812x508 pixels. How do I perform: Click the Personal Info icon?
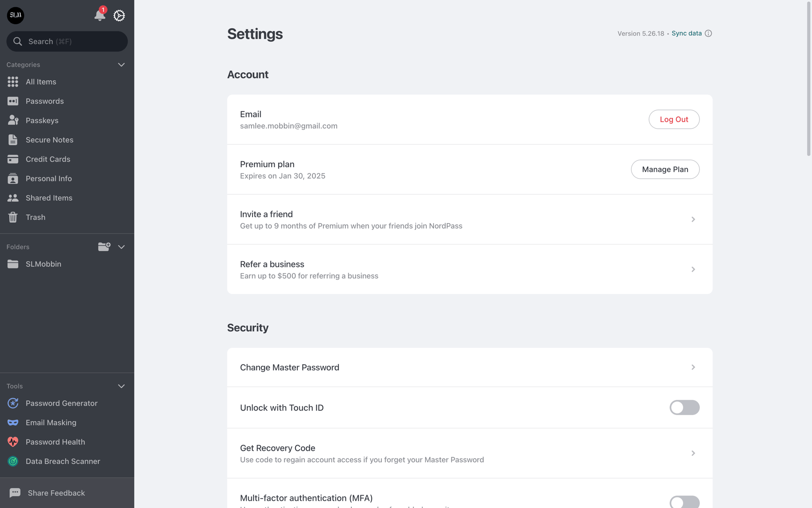[x=13, y=179]
